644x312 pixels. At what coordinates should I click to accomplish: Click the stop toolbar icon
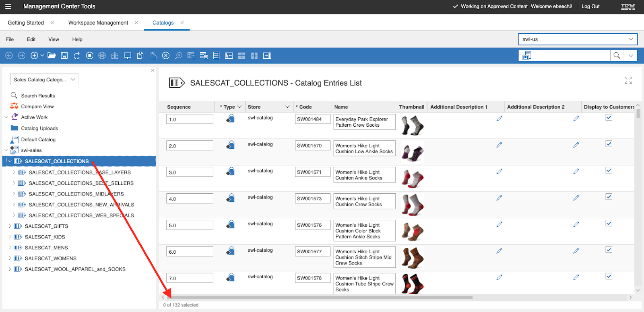tap(90, 55)
